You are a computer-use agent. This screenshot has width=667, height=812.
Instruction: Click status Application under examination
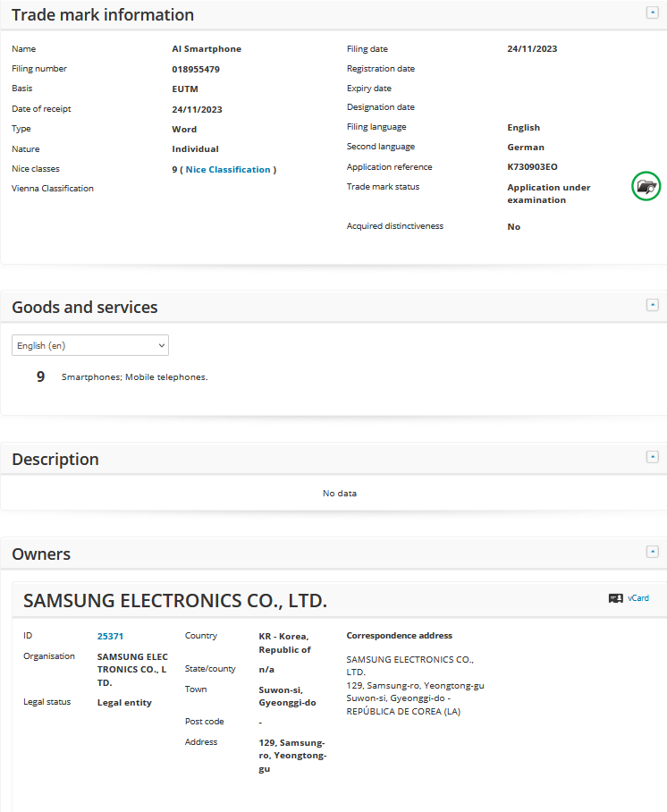tap(549, 194)
